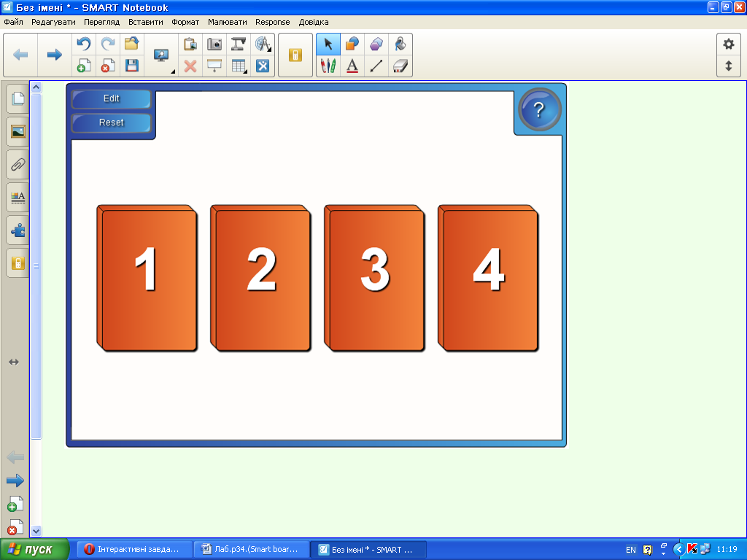Select the Eraser tool

point(400,66)
